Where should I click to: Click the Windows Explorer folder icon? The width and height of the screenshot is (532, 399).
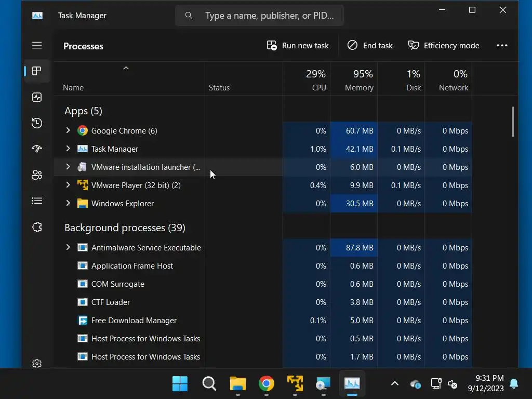pyautogui.click(x=83, y=203)
